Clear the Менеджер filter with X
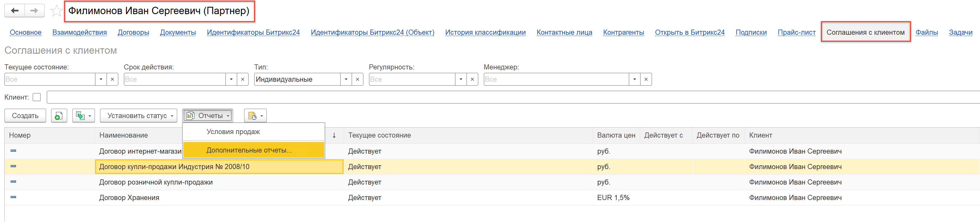 646,79
